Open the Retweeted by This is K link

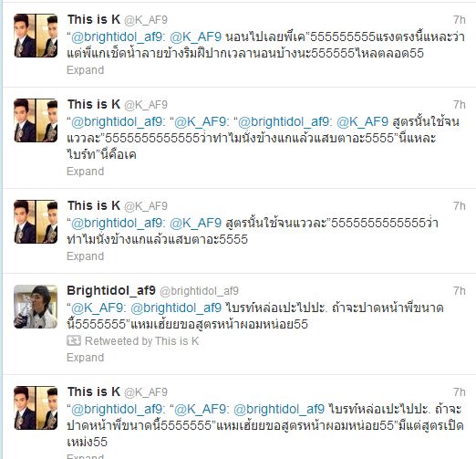tap(141, 341)
